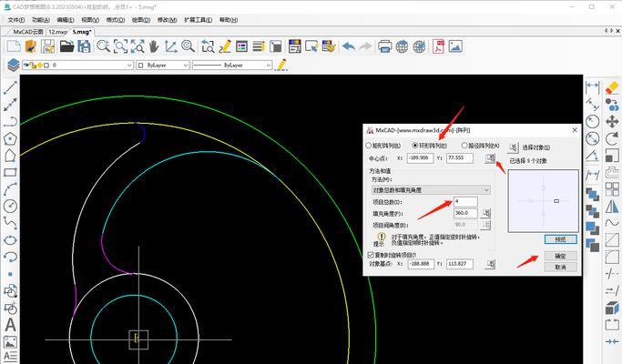Click the linear dimension tool at top right
This screenshot has width=622, height=364.
(592, 86)
